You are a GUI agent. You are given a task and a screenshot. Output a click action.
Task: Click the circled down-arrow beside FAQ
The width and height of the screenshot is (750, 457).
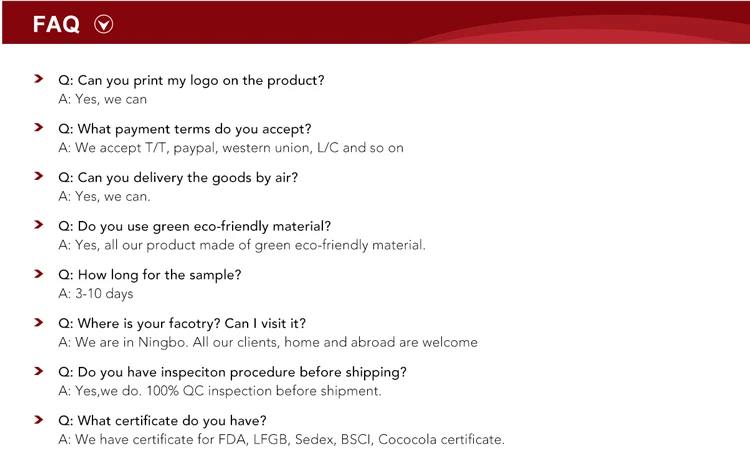[x=103, y=25]
